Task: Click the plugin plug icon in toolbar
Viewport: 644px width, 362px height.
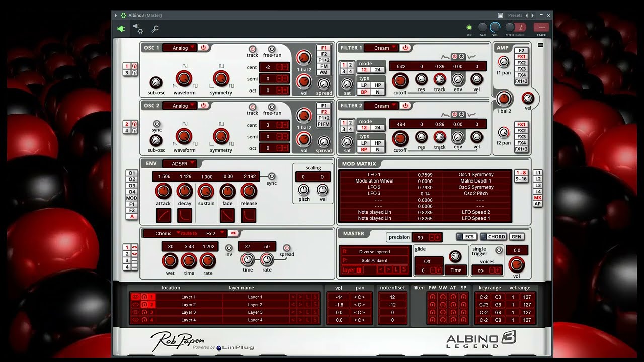Action: pyautogui.click(x=121, y=29)
